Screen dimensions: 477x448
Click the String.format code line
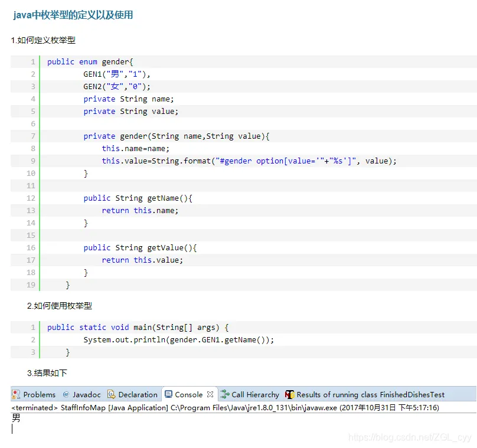click(249, 161)
